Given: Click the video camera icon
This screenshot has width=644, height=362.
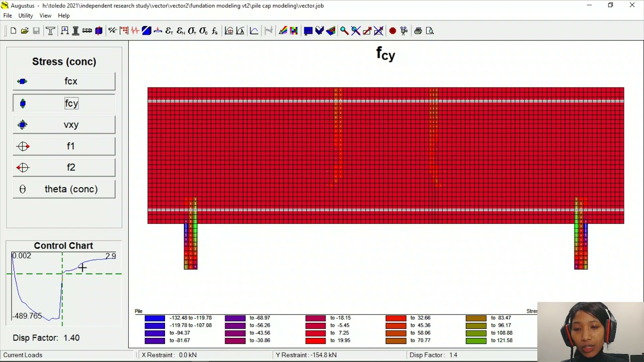Looking at the screenshot, I should (x=404, y=31).
